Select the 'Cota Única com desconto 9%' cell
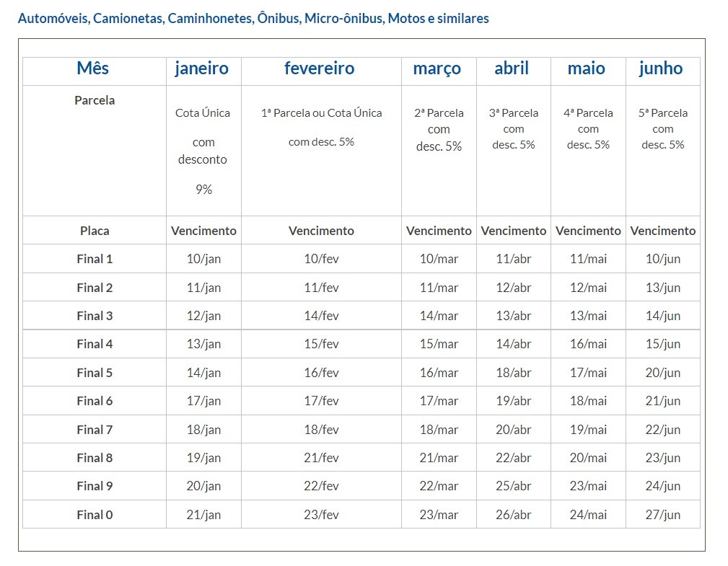Screen dimensions: 728x566 203,151
